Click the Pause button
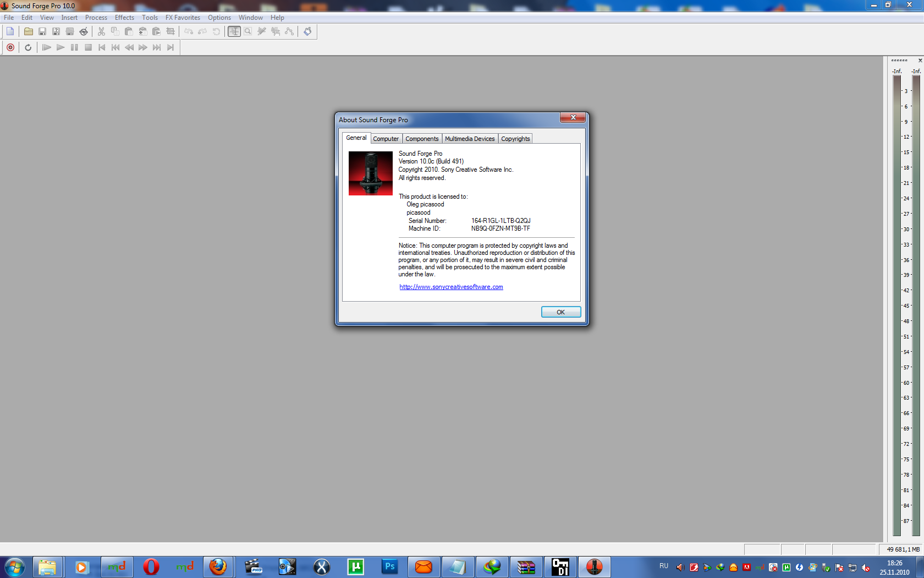The height and width of the screenshot is (578, 924). [74, 47]
